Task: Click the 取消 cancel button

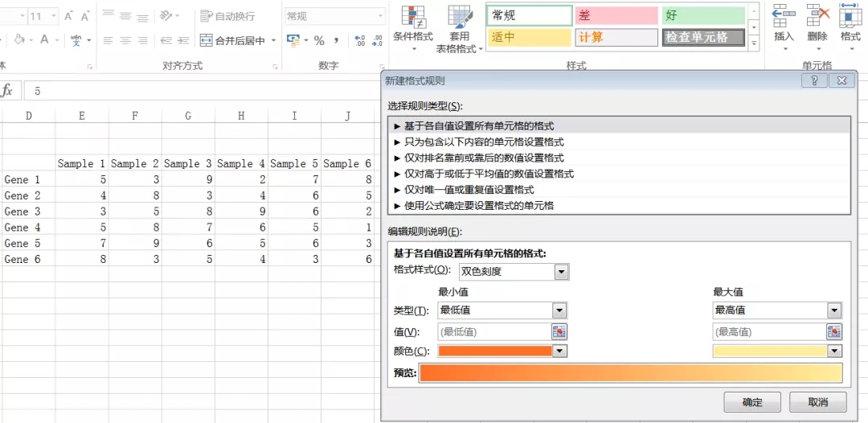Action: [x=817, y=402]
